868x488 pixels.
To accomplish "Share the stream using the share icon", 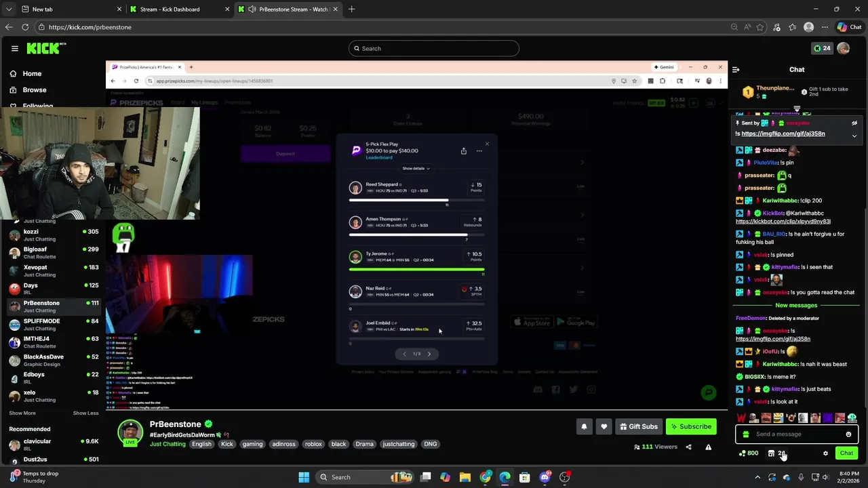I will (x=688, y=447).
